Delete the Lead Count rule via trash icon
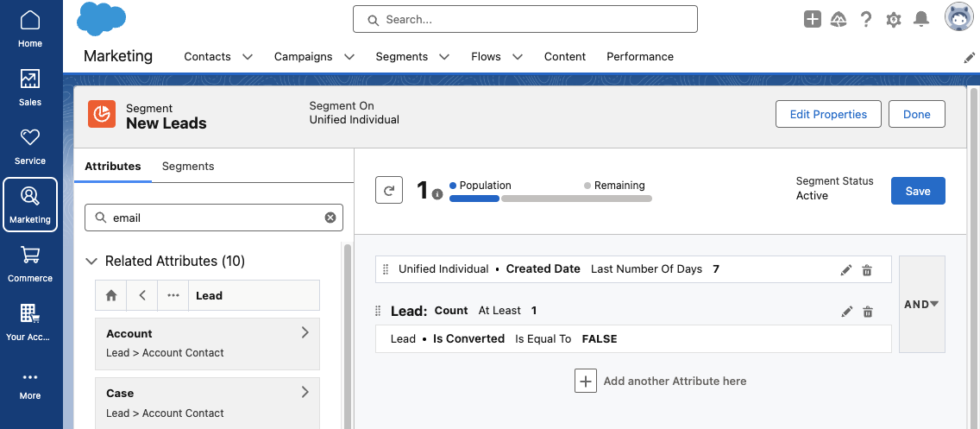The image size is (980, 429). [868, 312]
